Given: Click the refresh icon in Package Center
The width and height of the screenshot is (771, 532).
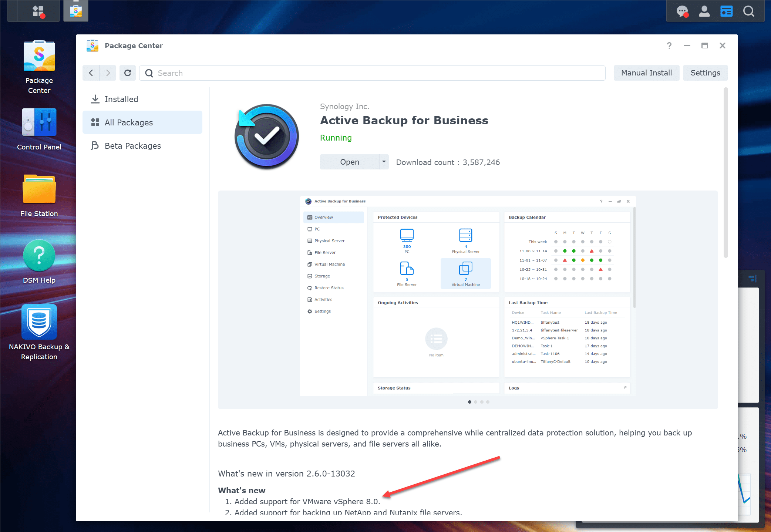Looking at the screenshot, I should [128, 73].
